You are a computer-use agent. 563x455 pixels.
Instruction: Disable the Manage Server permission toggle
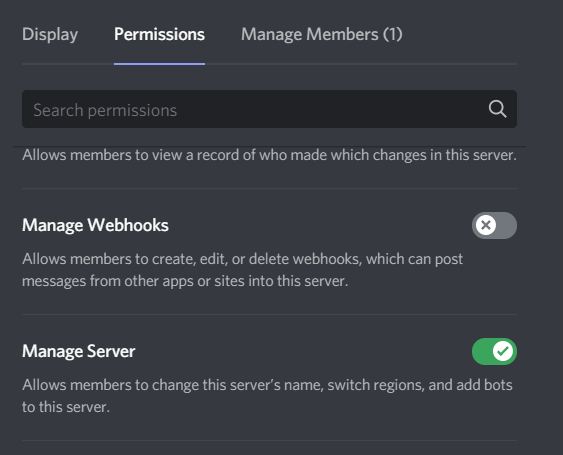coord(494,351)
